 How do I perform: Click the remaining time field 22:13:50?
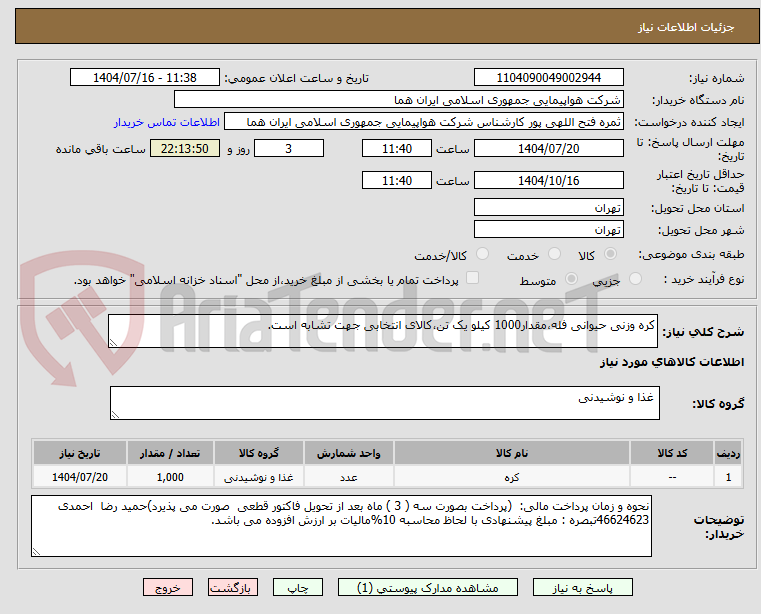tap(184, 149)
